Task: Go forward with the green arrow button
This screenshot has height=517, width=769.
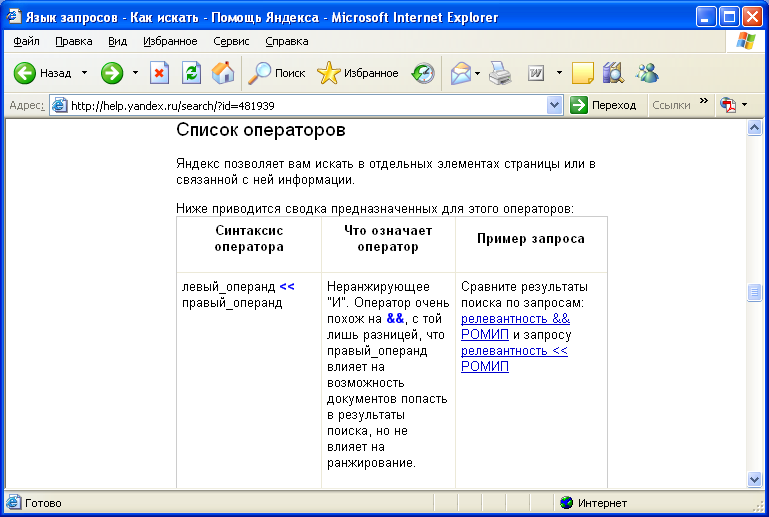Action: coord(112,74)
